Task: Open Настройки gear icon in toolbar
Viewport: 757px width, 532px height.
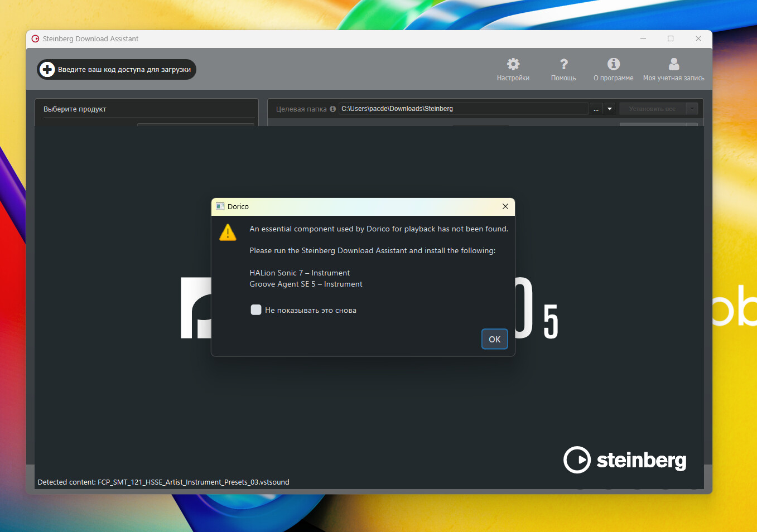Action: [x=513, y=64]
